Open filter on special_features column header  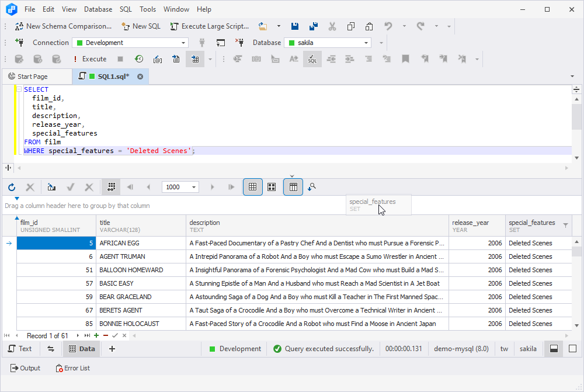coord(565,225)
